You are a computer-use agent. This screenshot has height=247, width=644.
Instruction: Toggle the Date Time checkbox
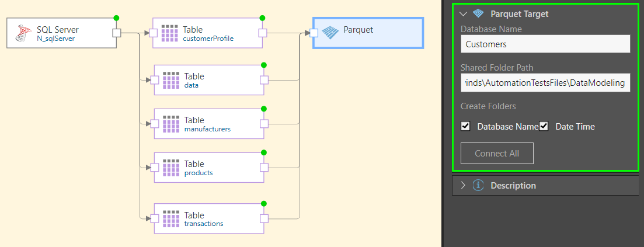click(544, 126)
